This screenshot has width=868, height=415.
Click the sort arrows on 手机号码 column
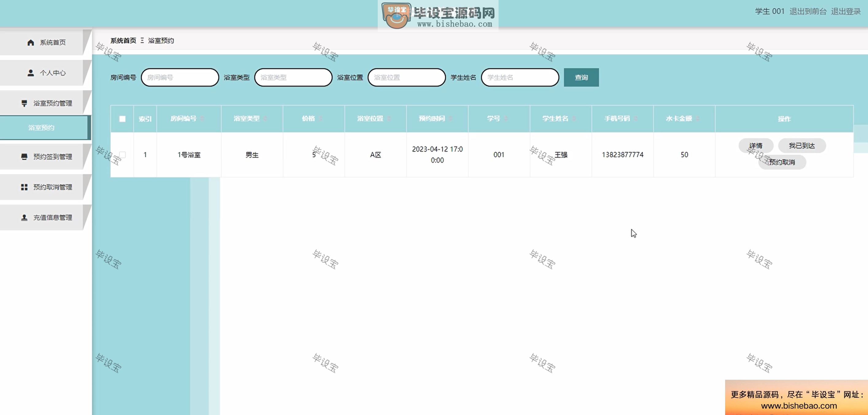coord(636,119)
